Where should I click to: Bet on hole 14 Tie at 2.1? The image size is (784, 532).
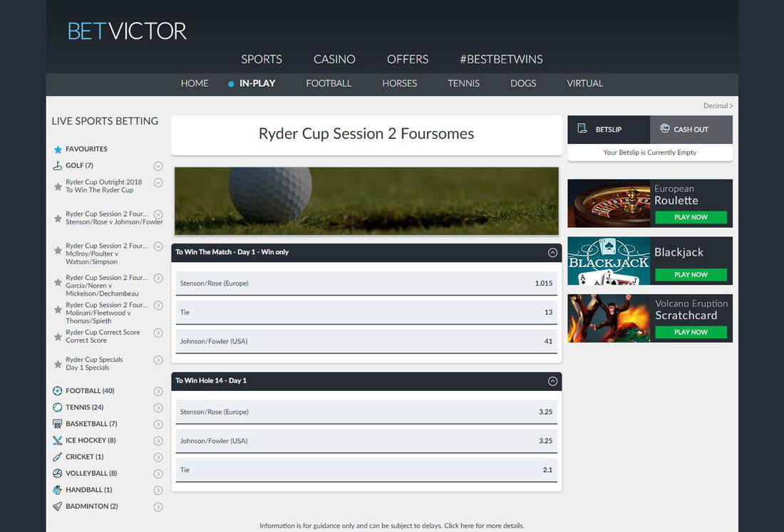pyautogui.click(x=366, y=470)
